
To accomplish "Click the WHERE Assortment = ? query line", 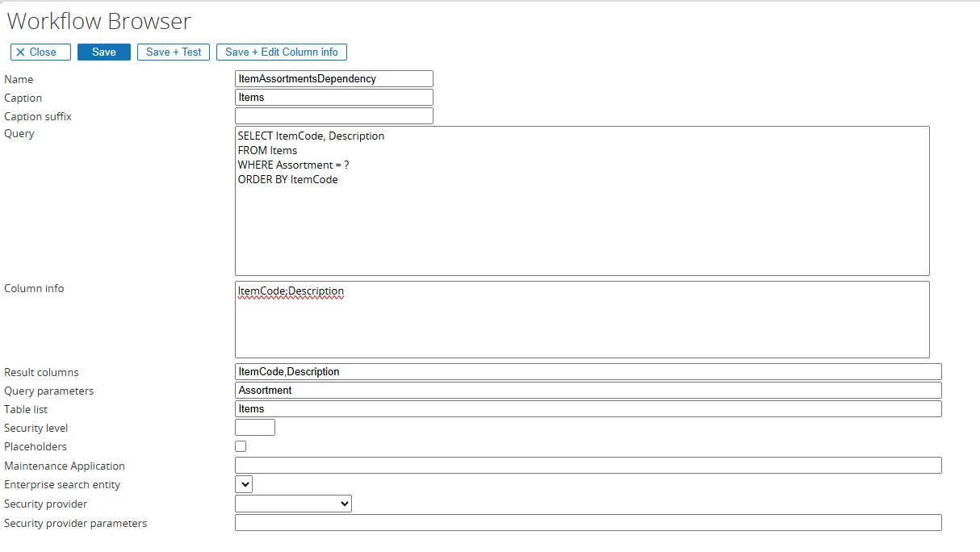I will click(293, 165).
